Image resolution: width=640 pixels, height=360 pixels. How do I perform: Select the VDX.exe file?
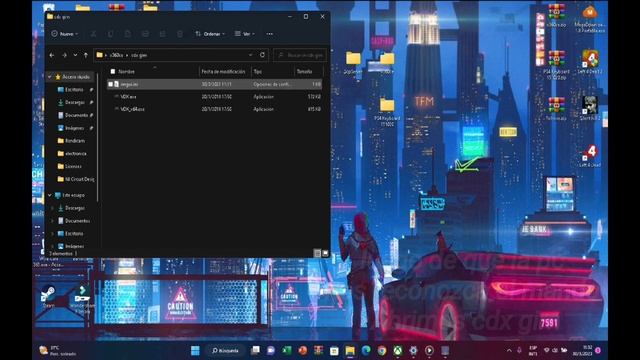coord(215,97)
